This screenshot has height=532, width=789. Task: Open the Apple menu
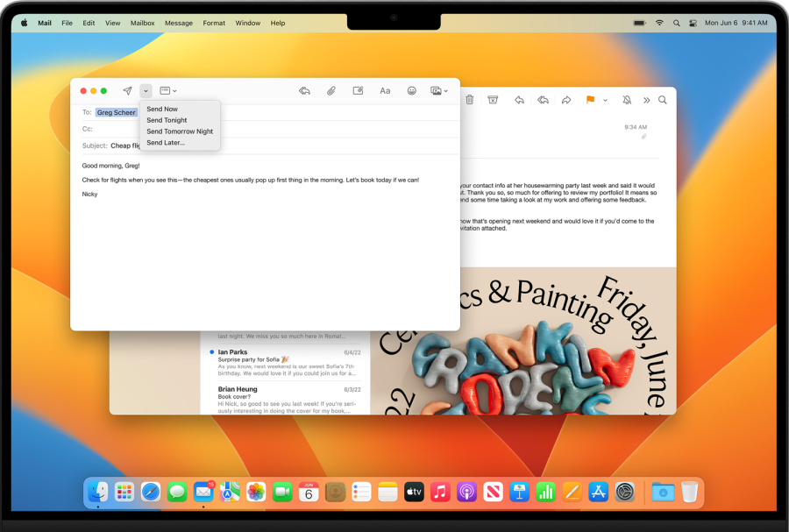point(24,23)
